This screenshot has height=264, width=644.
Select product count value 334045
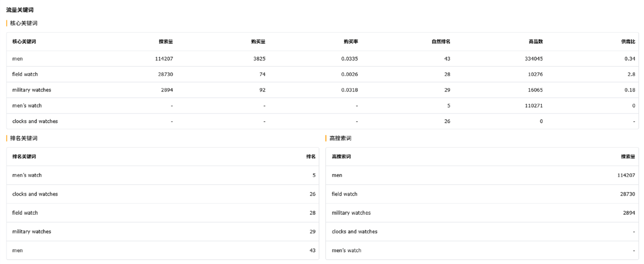pos(533,59)
